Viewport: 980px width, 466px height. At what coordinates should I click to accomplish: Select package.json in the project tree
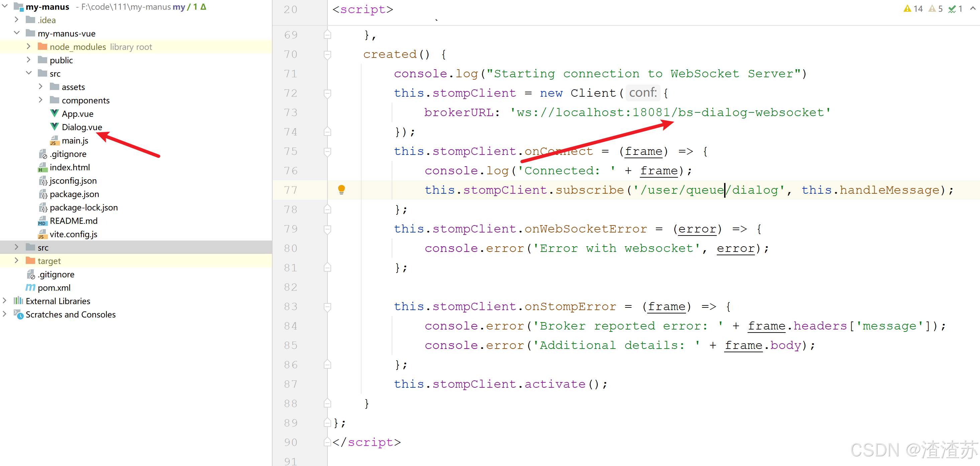[74, 194]
